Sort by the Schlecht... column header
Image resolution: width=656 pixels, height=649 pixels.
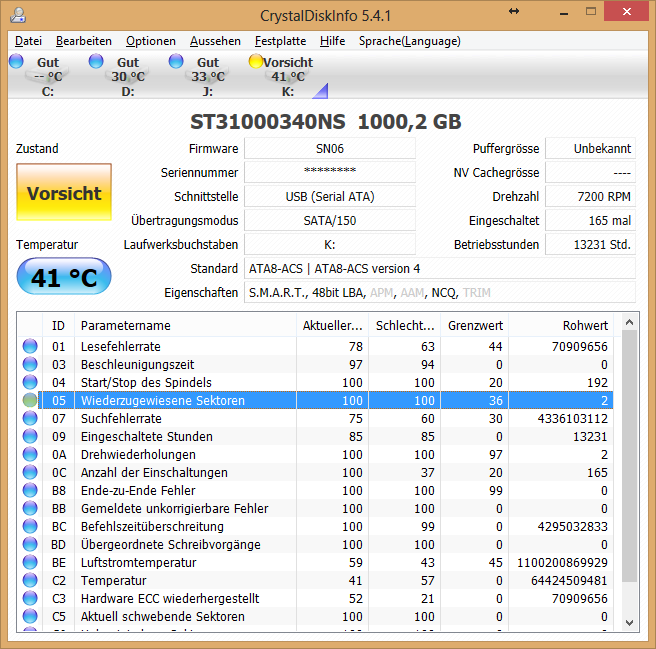(405, 325)
